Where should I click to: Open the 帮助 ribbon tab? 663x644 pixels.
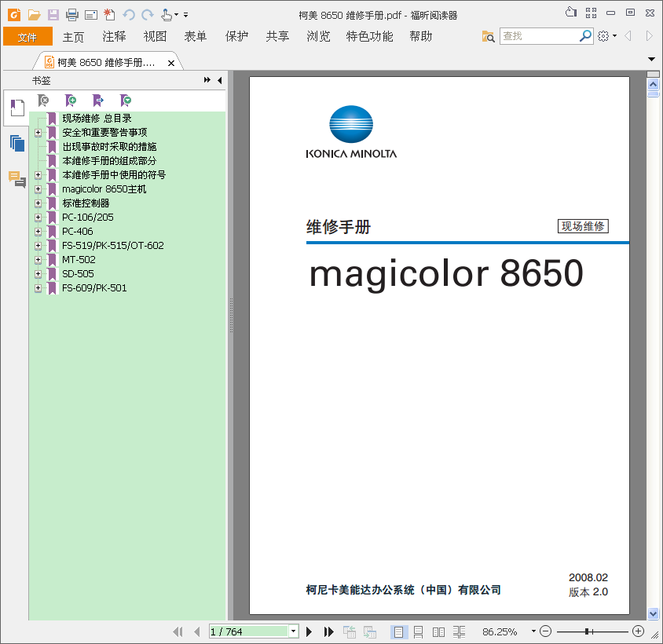(421, 36)
